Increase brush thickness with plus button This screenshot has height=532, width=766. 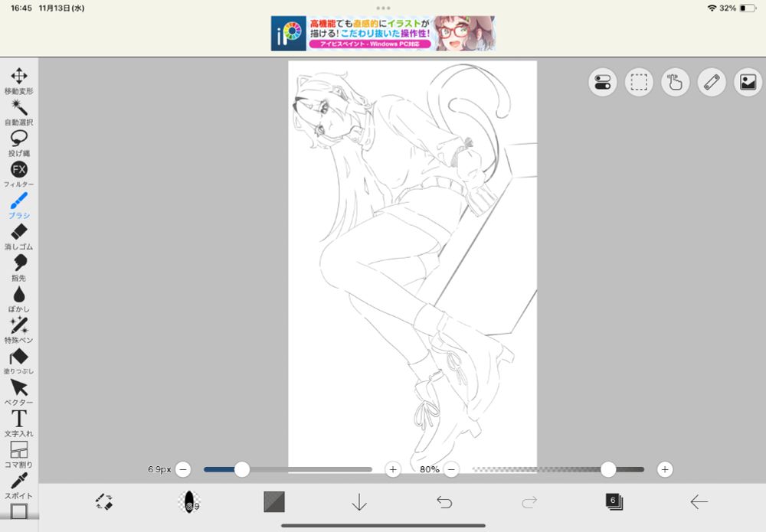click(393, 469)
